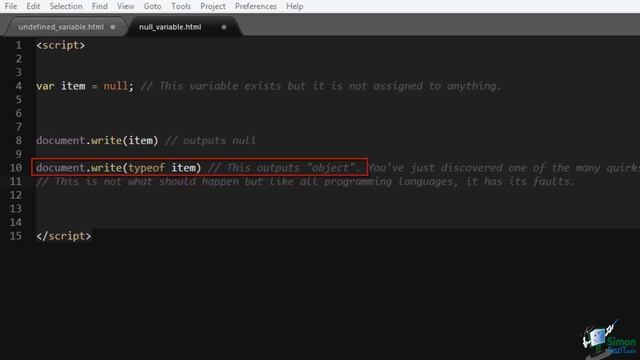The width and height of the screenshot is (640, 360).
Task: Open the Edit menu
Action: pos(33,6)
